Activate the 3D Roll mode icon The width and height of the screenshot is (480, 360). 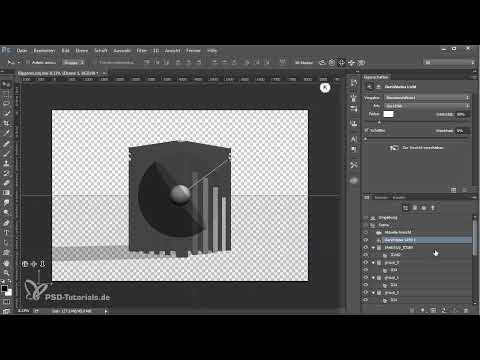point(332,62)
